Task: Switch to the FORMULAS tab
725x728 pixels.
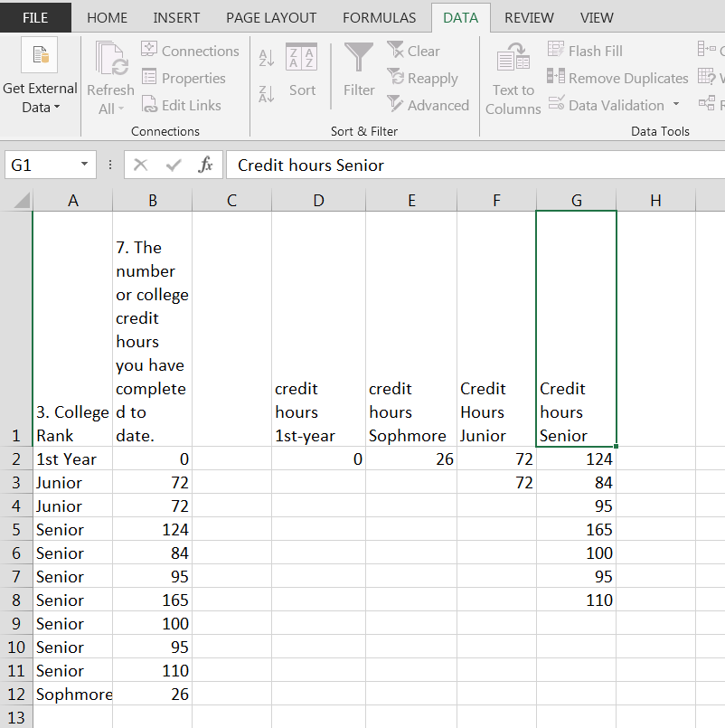Action: pos(379,18)
